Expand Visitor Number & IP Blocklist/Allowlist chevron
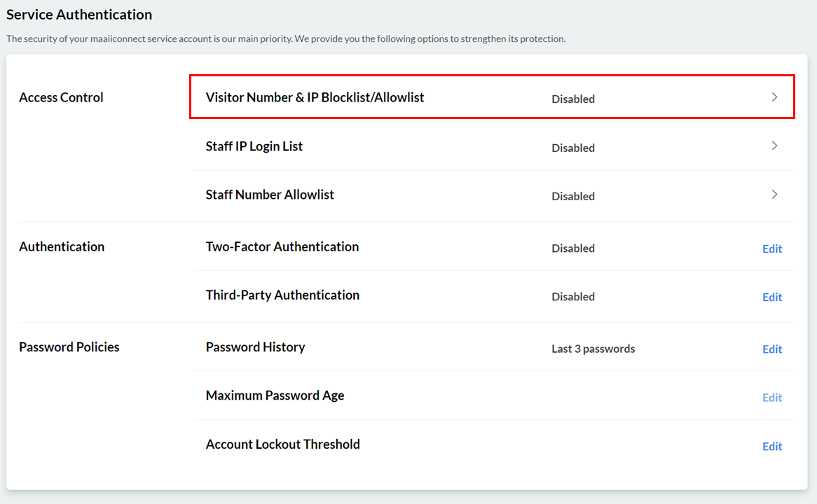817x504 pixels. click(774, 97)
